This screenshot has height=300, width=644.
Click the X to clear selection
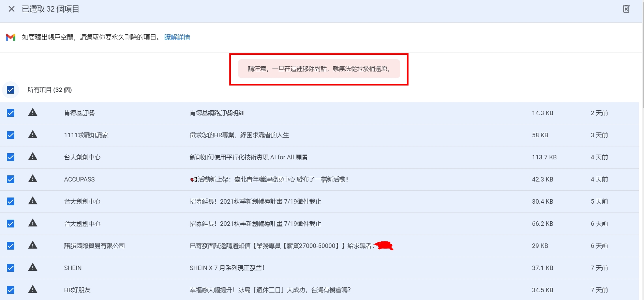12,9
